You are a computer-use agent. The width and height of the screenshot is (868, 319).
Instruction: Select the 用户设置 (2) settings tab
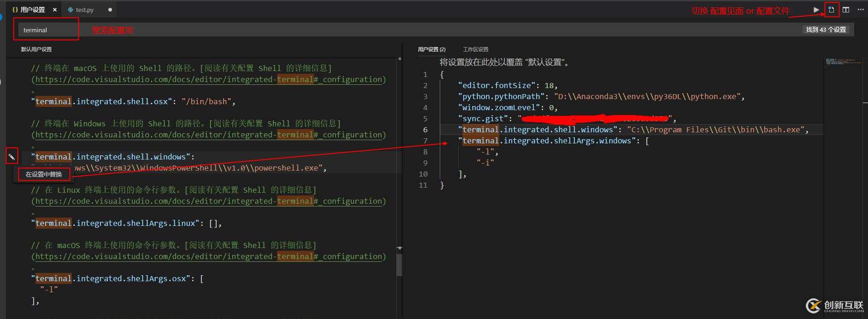pyautogui.click(x=431, y=49)
